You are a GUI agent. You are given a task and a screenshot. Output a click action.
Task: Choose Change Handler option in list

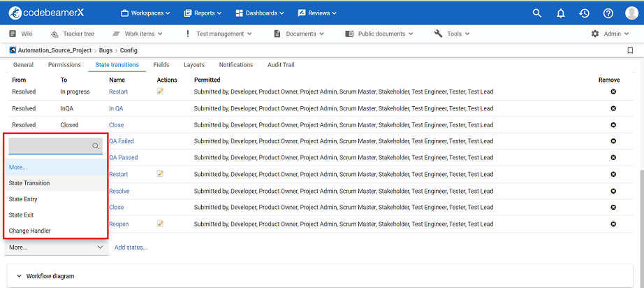[x=29, y=231]
